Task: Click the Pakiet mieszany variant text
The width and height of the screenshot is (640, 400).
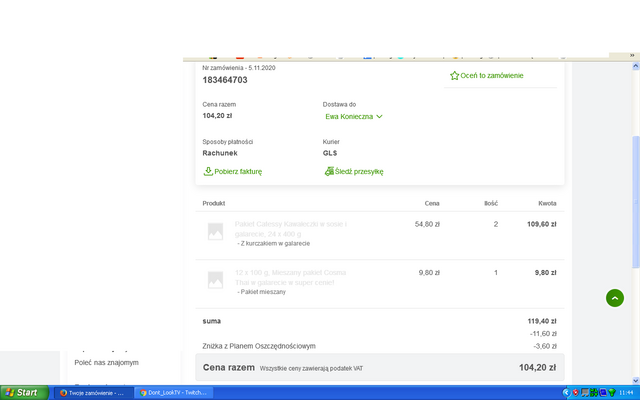Action: [x=262, y=292]
